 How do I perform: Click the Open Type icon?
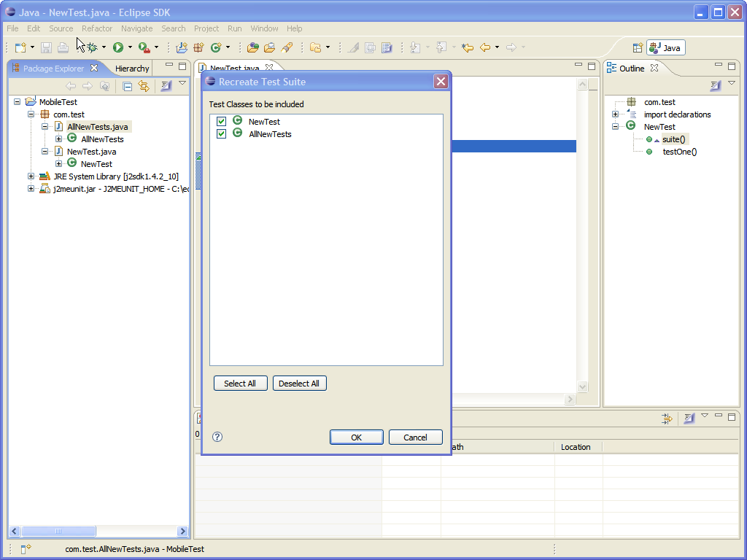click(252, 47)
